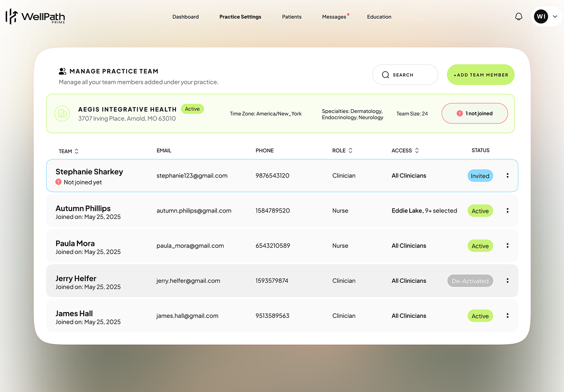Click the Add Team Member button
564x392 pixels.
(x=480, y=75)
